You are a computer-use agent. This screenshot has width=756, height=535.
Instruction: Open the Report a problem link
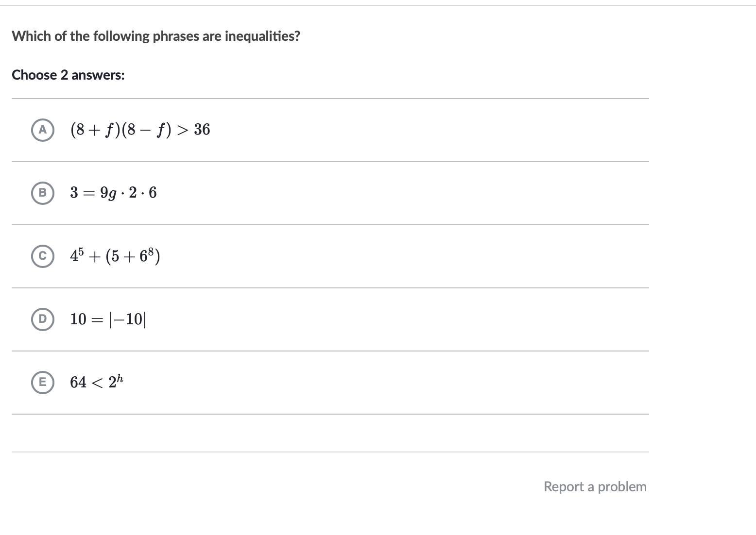coord(595,486)
